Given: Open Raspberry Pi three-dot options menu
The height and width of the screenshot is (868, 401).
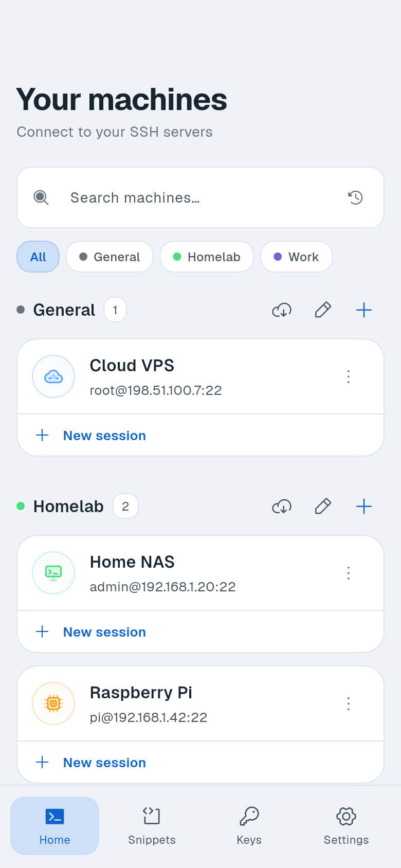Looking at the screenshot, I should coord(349,704).
